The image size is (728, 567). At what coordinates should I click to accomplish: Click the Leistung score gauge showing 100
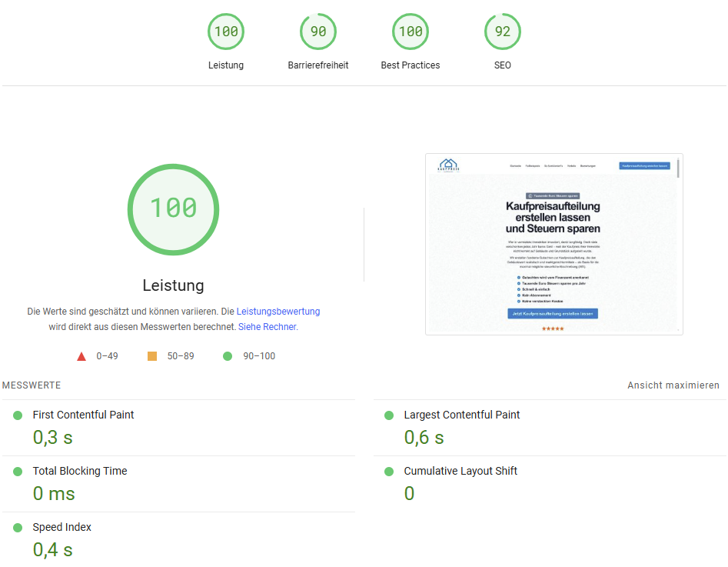coord(225,32)
